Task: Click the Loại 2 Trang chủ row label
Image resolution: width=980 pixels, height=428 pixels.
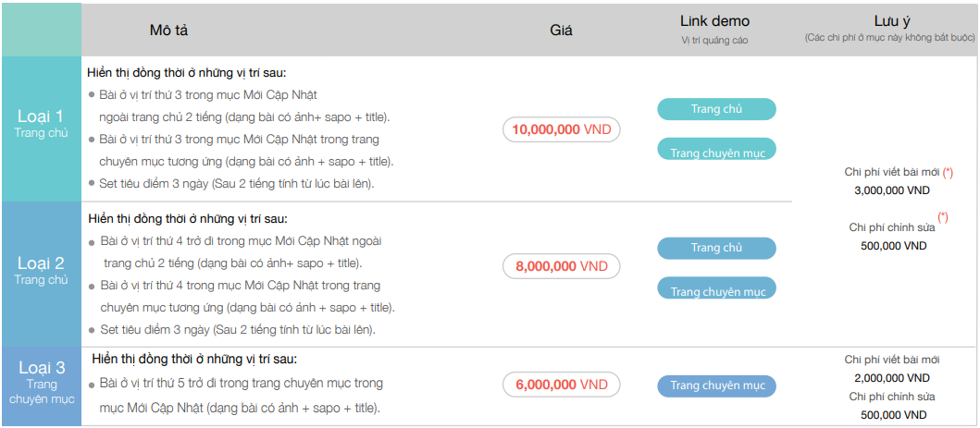Action: [x=41, y=270]
